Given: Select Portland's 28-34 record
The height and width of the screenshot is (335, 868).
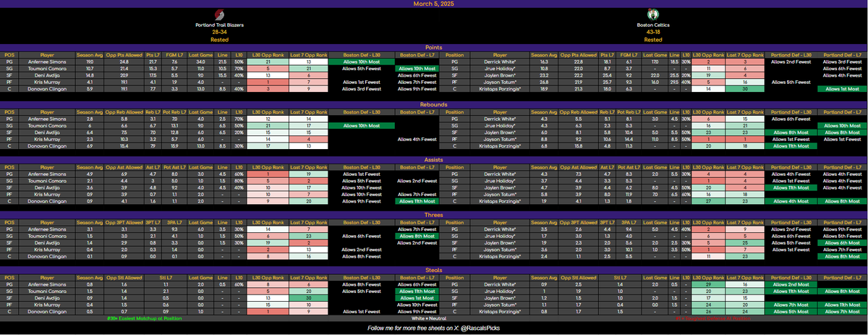Looking at the screenshot, I should pyautogui.click(x=219, y=33).
